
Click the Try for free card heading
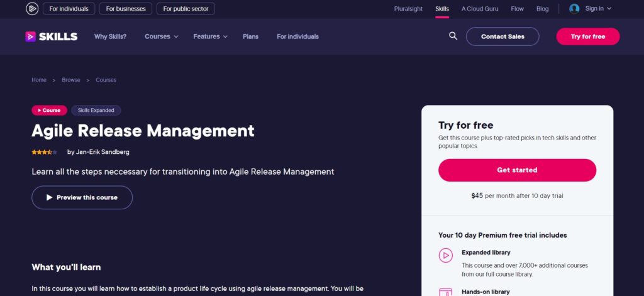pos(466,125)
